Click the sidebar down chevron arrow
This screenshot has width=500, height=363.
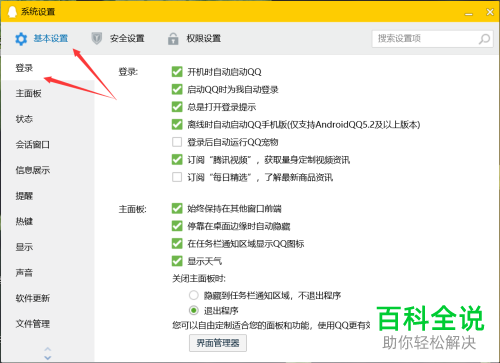(x=48, y=357)
